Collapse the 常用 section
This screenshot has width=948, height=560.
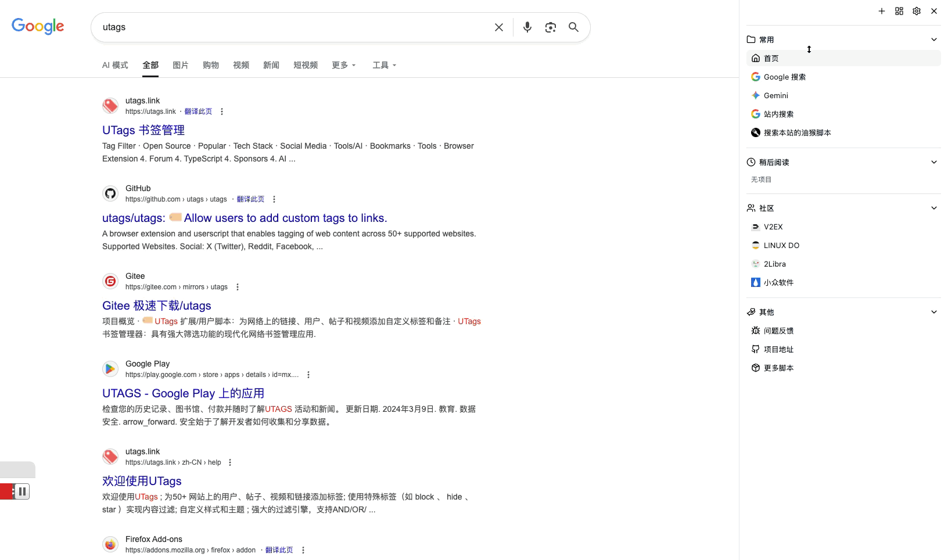pyautogui.click(x=933, y=39)
